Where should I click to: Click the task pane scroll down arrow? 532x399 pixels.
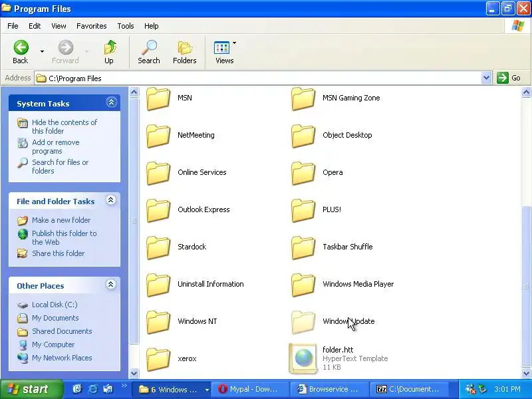pos(134,373)
